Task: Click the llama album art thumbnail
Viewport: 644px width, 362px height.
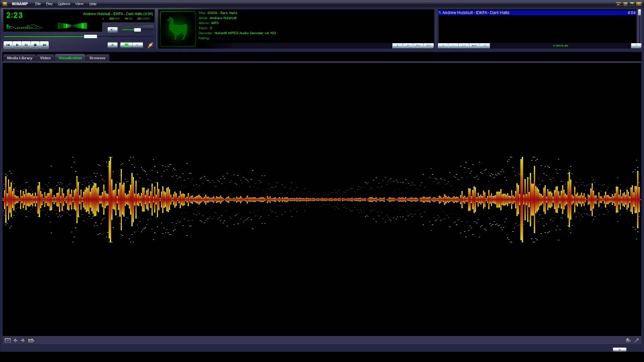Action: click(178, 29)
